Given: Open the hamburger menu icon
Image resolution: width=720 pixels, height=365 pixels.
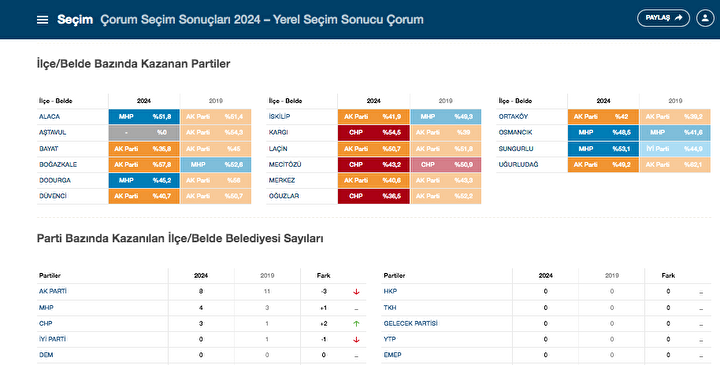Looking at the screenshot, I should (42, 20).
